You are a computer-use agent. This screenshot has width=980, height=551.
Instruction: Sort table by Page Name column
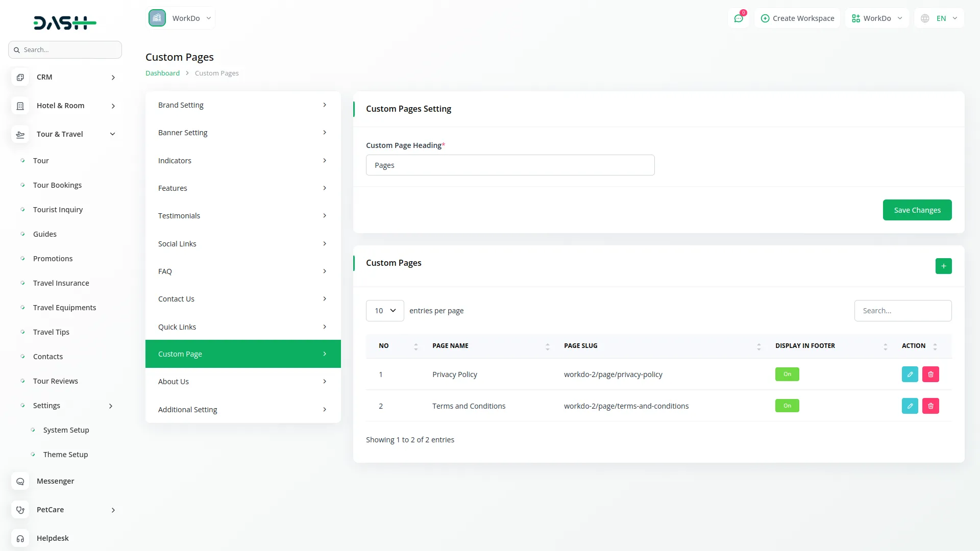(x=547, y=346)
